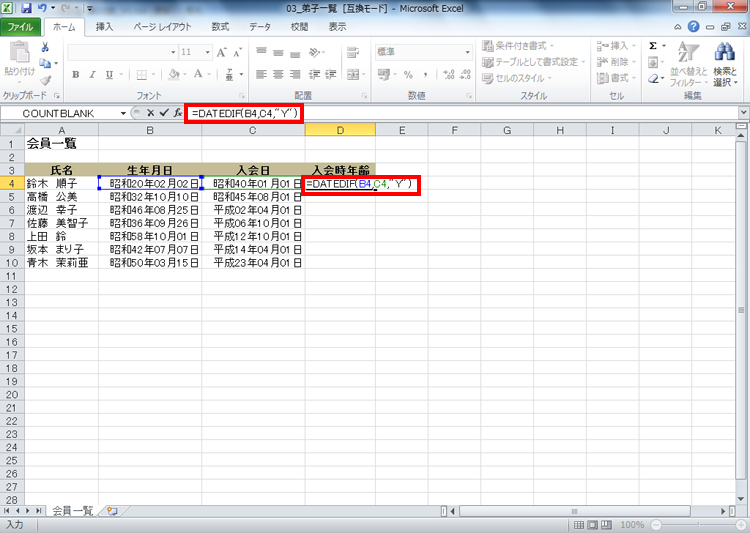The height and width of the screenshot is (533, 750).
Task: Click the Comma style icon
Action: click(425, 74)
